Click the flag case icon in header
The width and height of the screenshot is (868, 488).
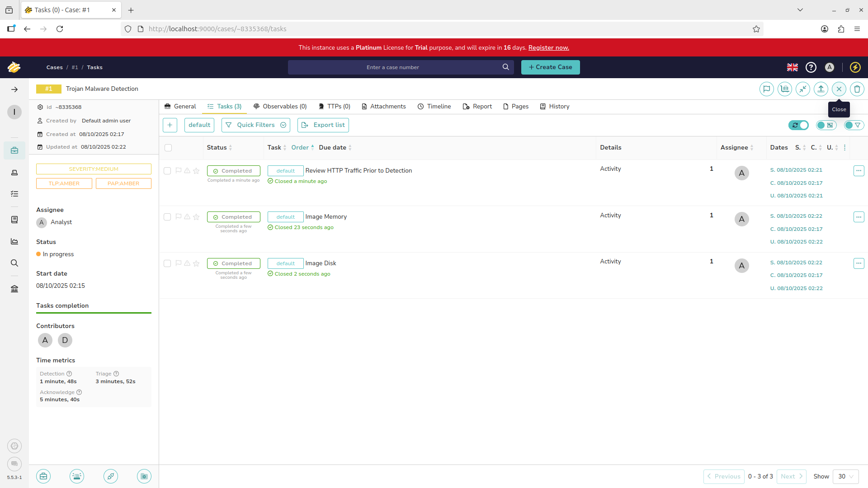pyautogui.click(x=766, y=89)
